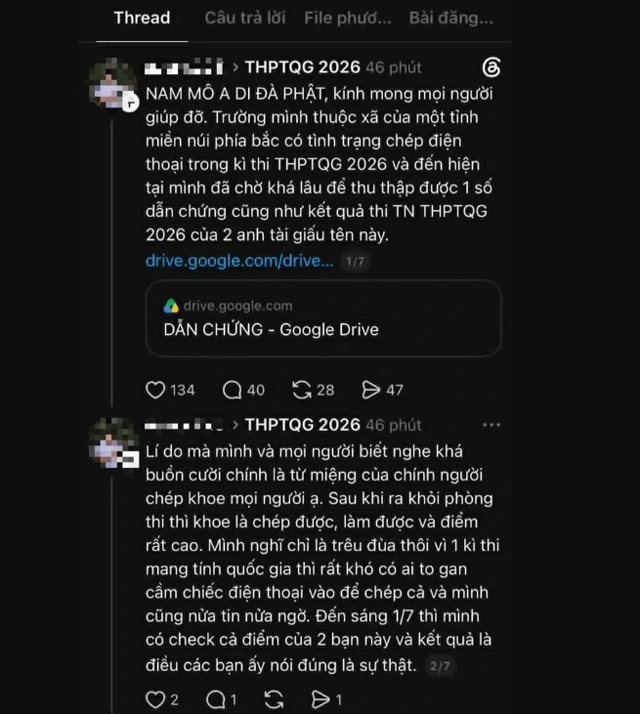Viewport: 640px width, 714px height.
Task: Like the second post with 2 likes
Action: click(x=155, y=699)
